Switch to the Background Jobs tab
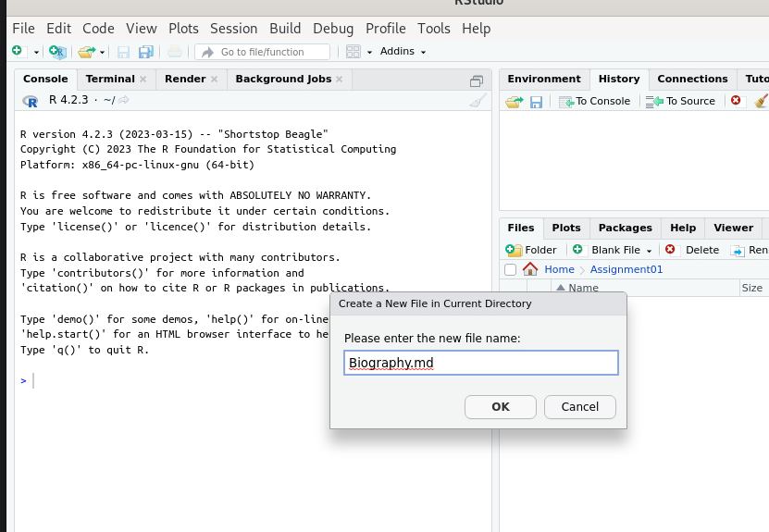 283,79
